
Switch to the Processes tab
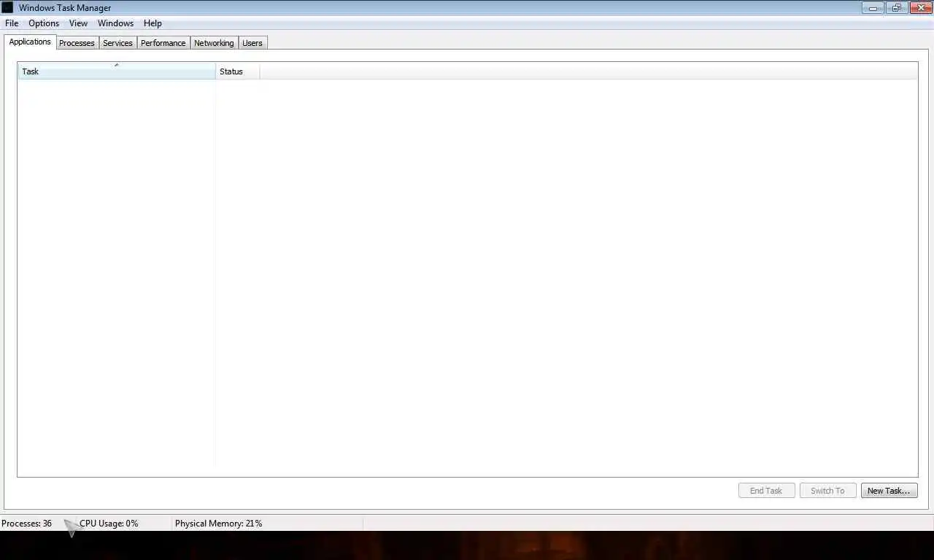pyautogui.click(x=77, y=43)
